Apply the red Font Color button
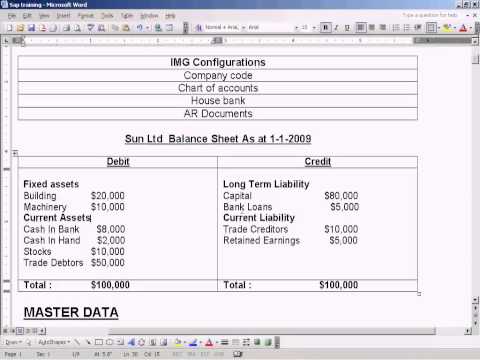 463,27
